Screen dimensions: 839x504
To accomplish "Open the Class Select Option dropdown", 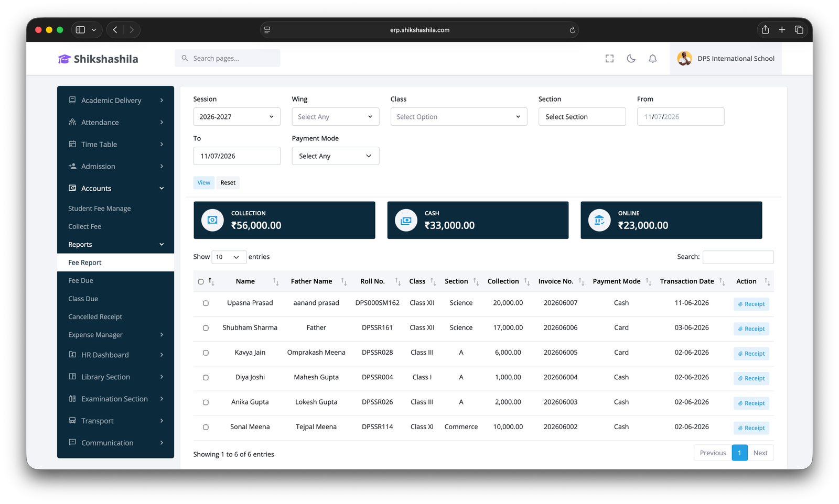I will pyautogui.click(x=459, y=116).
